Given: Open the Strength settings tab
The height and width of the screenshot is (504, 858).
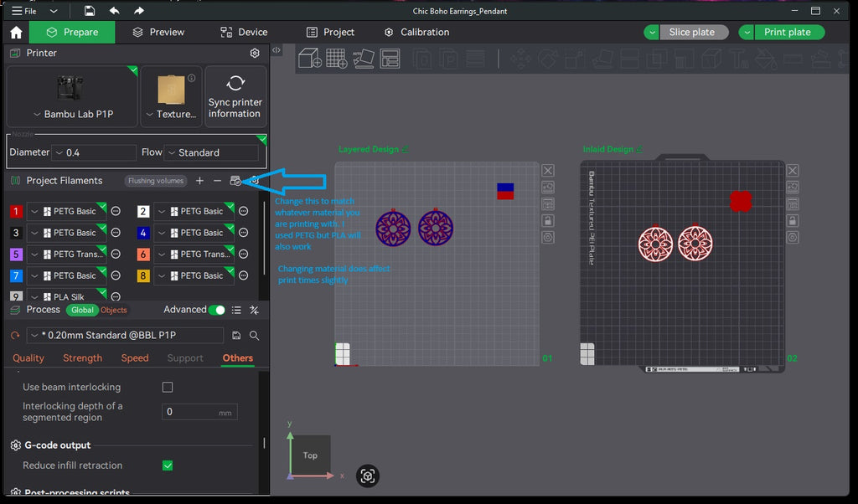Looking at the screenshot, I should [83, 358].
